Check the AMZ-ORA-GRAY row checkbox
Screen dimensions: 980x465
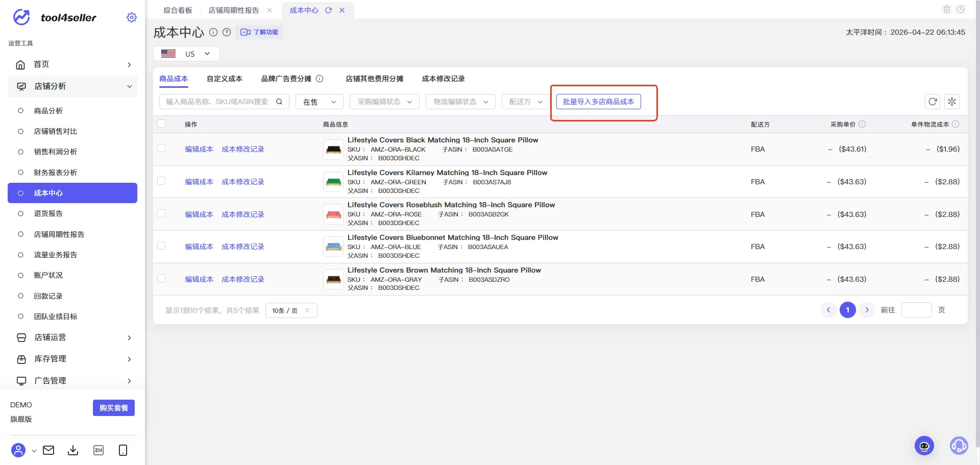tap(161, 278)
